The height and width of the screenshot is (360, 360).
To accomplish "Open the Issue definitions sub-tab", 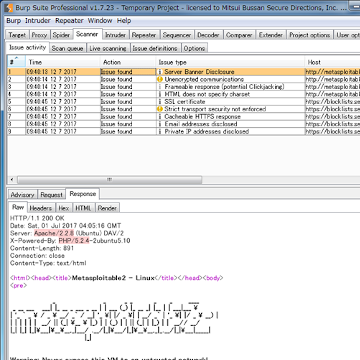I will click(155, 48).
